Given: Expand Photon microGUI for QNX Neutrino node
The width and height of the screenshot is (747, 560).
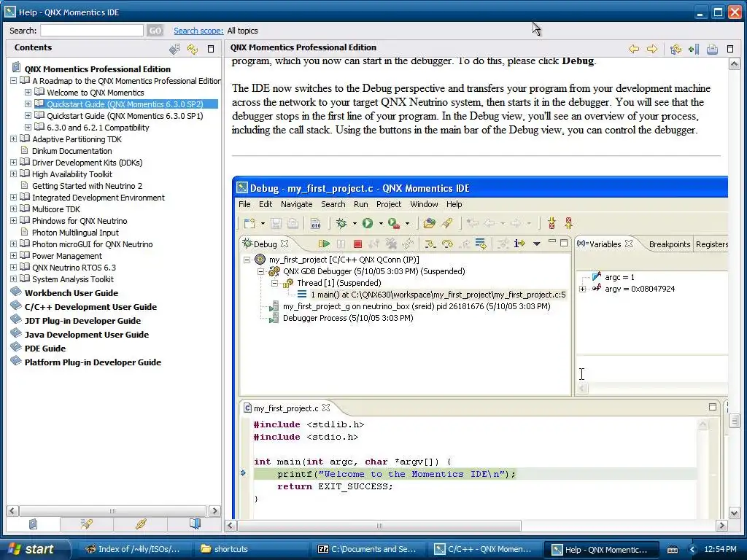Looking at the screenshot, I should (13, 244).
